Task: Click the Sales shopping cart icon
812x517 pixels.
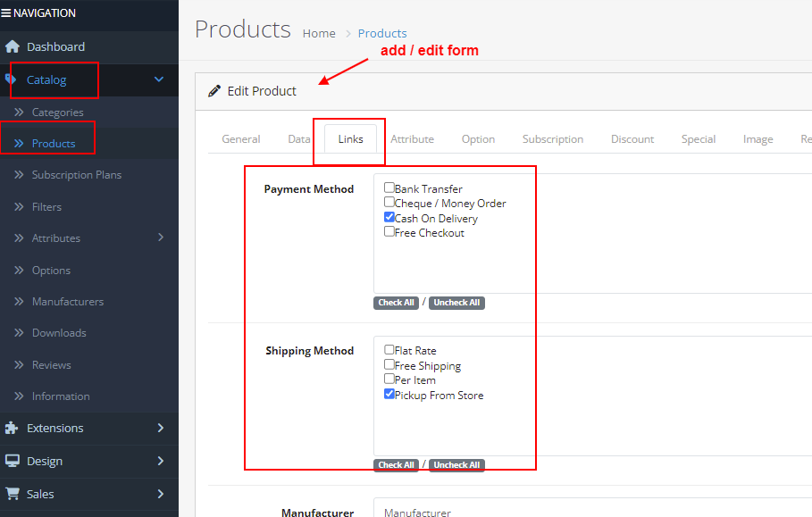Action: pyautogui.click(x=13, y=494)
